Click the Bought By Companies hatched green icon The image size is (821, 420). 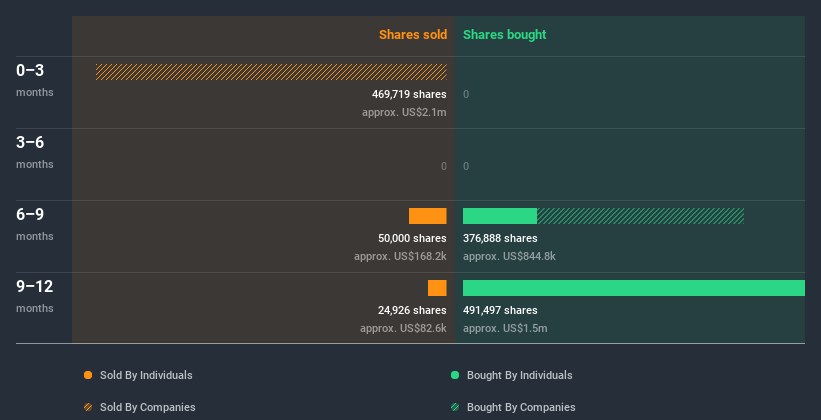(455, 407)
